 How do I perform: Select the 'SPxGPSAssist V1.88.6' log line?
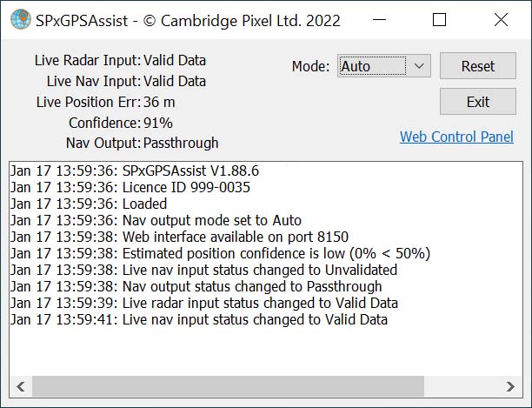pos(135,171)
